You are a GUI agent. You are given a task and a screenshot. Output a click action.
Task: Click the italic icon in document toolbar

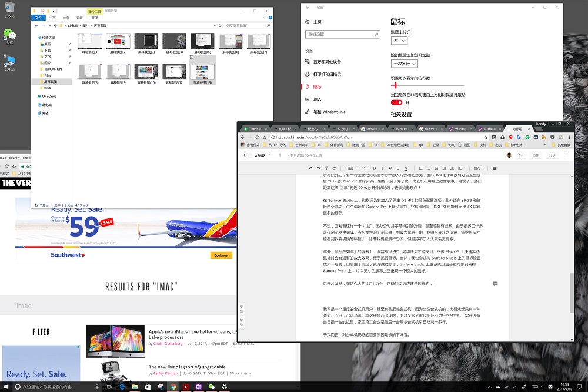click(382, 168)
